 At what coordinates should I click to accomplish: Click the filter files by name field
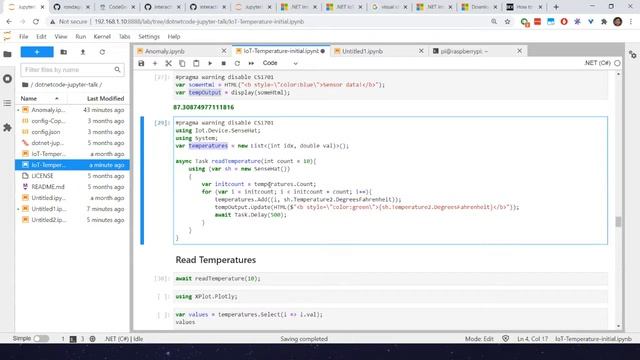pyautogui.click(x=72, y=70)
